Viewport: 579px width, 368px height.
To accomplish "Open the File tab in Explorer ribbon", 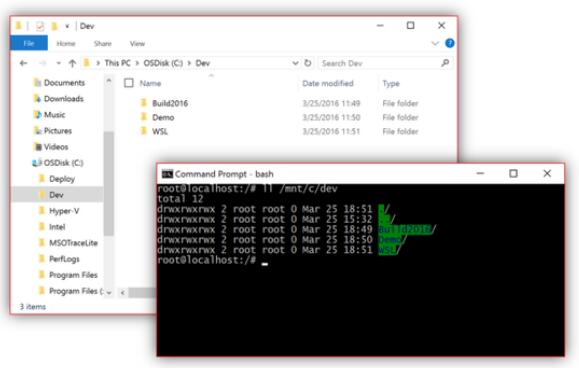I will click(x=29, y=43).
